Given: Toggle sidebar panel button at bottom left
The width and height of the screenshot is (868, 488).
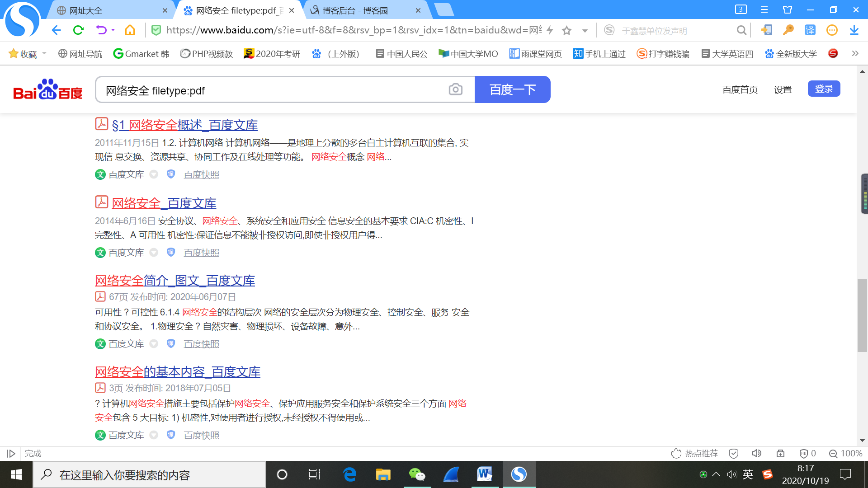Looking at the screenshot, I should (11, 453).
